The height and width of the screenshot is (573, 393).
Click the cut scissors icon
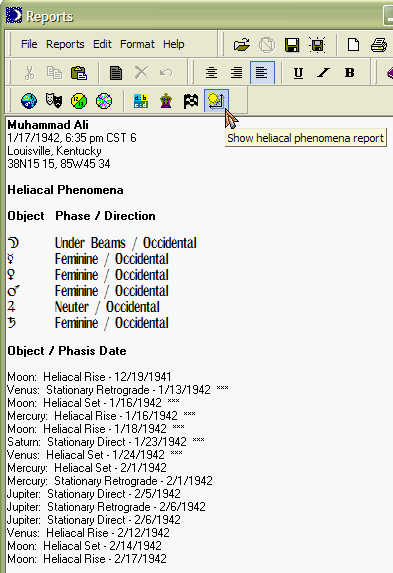point(29,73)
